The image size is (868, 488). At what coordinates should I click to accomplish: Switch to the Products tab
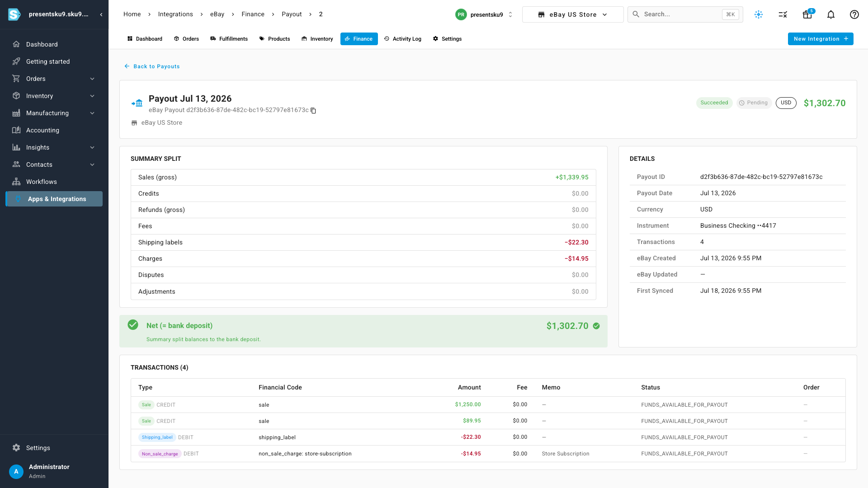tap(274, 39)
